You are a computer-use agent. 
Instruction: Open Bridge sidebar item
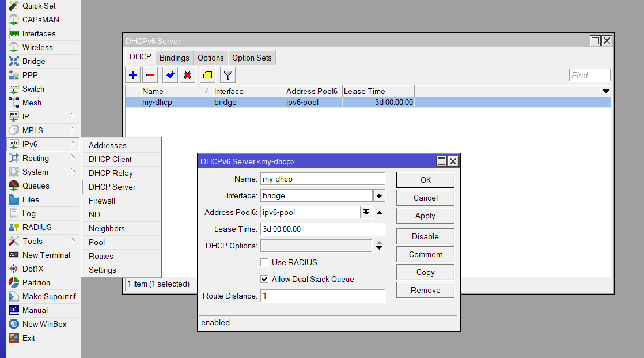(x=43, y=61)
